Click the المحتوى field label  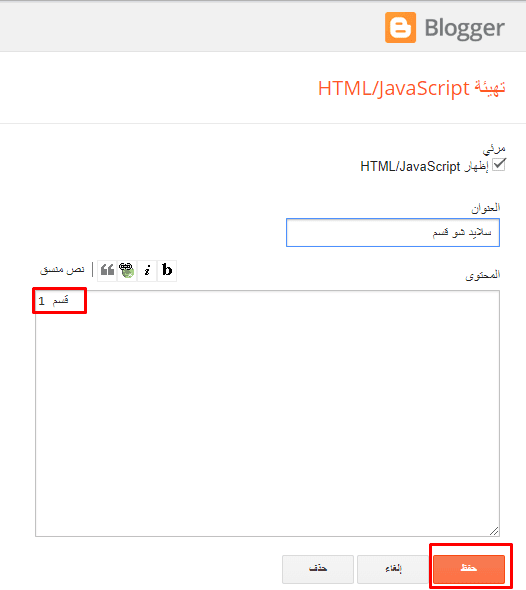point(483,275)
